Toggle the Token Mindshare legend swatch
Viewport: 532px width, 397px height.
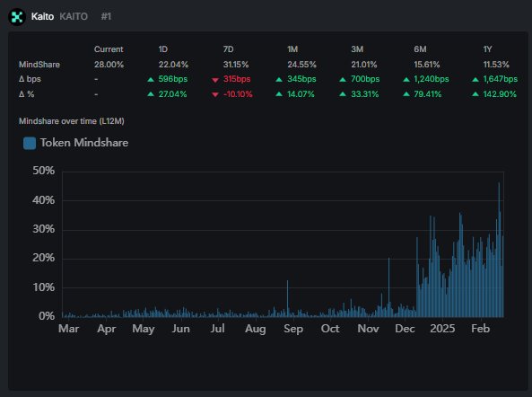(x=30, y=143)
